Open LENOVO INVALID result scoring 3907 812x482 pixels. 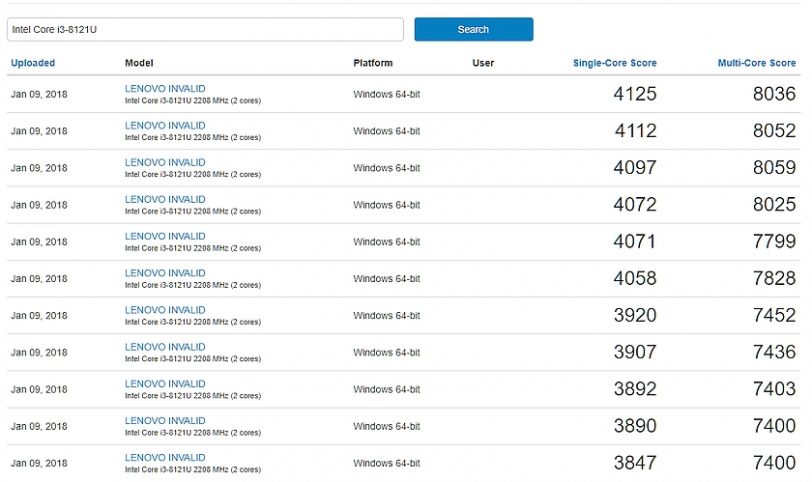tap(165, 347)
